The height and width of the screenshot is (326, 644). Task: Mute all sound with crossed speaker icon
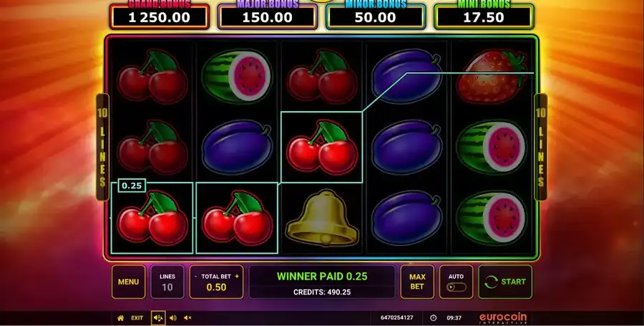pos(187,318)
